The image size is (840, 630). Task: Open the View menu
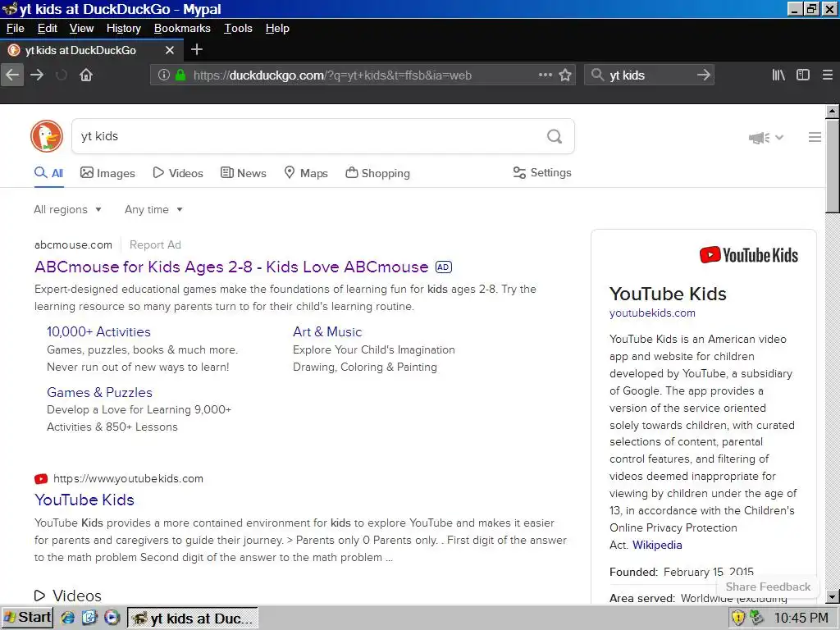point(81,29)
